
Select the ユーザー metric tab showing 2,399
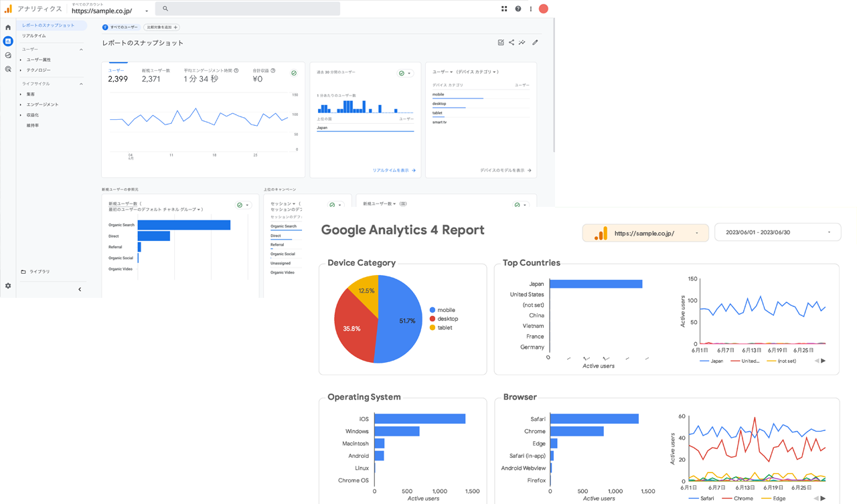pos(118,76)
